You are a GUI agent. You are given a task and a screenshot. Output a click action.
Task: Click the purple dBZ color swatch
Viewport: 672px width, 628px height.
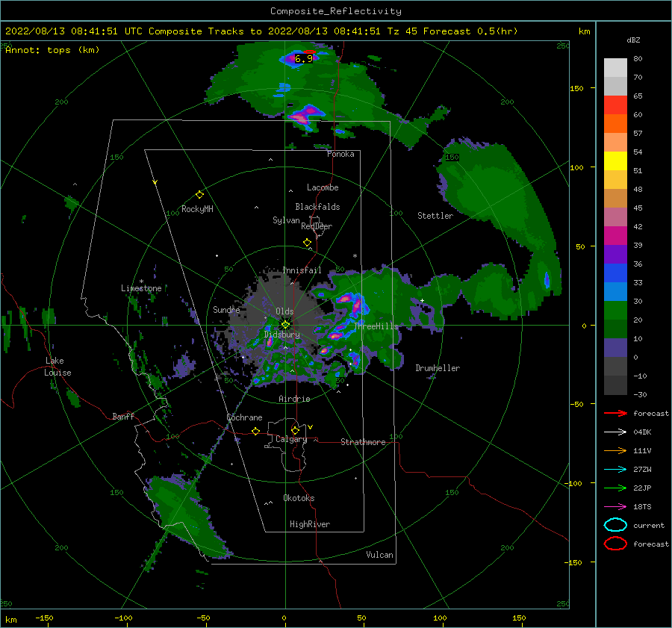615,254
